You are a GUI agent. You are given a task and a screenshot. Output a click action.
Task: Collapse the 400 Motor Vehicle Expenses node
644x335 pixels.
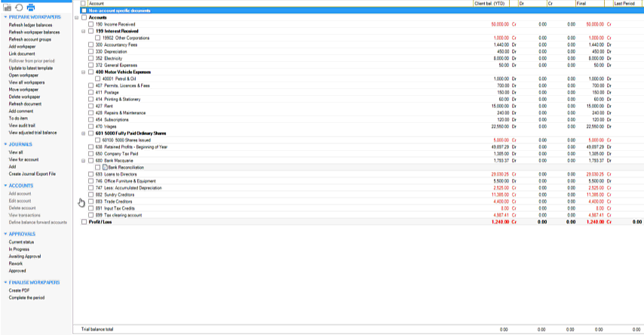pos(83,72)
